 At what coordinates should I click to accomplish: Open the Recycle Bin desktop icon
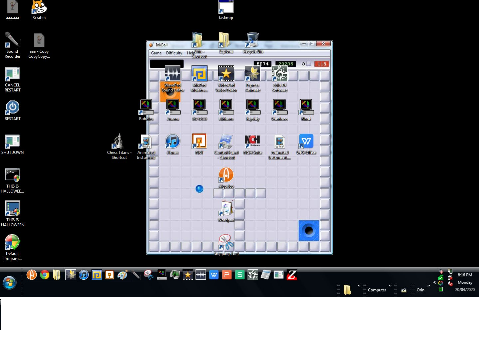[x=253, y=43]
